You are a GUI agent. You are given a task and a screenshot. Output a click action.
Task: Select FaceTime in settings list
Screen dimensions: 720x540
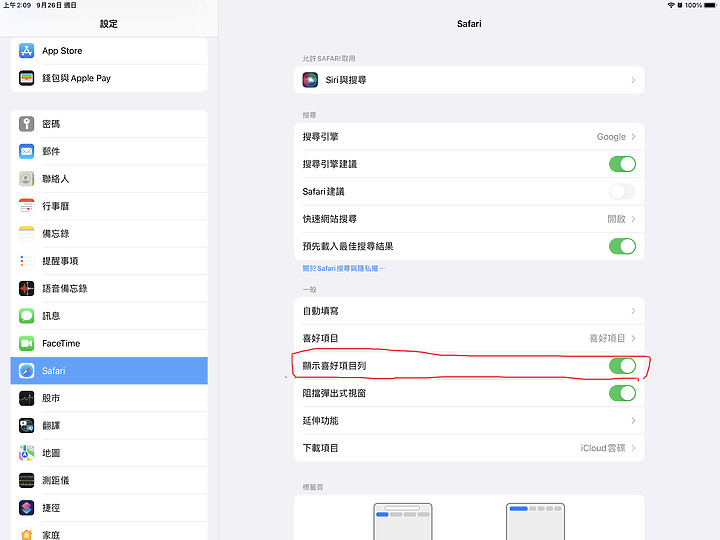click(109, 343)
